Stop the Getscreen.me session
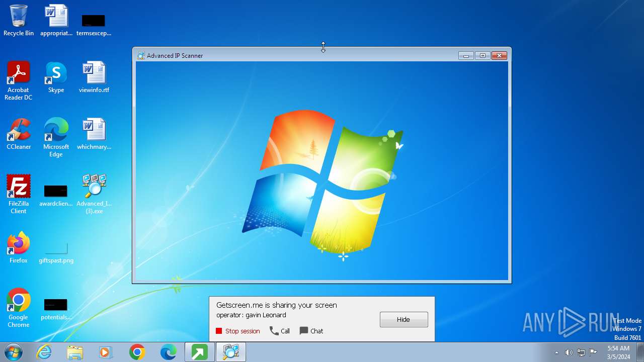This screenshot has height=362, width=644. [238, 331]
